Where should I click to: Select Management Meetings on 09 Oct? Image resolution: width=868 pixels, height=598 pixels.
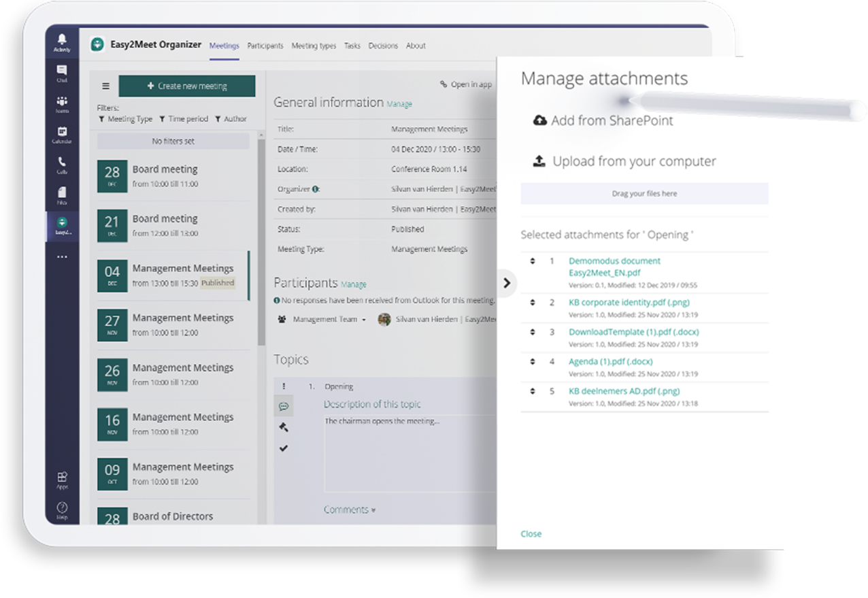click(173, 474)
